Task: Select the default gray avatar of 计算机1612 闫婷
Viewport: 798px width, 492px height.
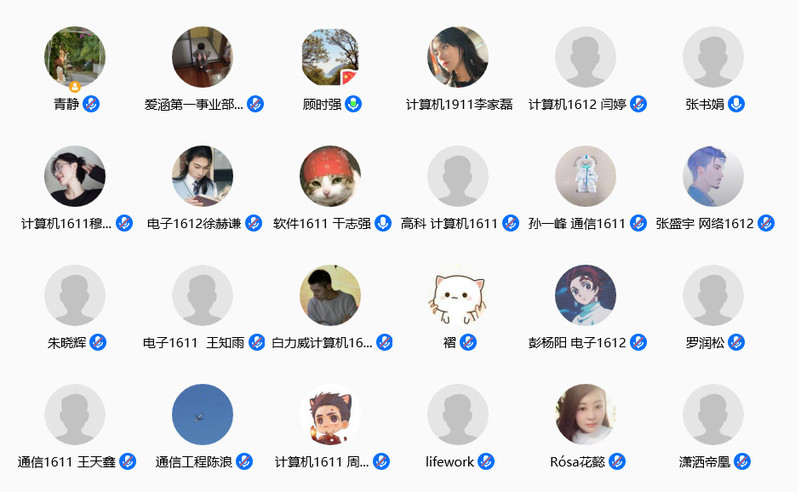Action: (x=585, y=57)
